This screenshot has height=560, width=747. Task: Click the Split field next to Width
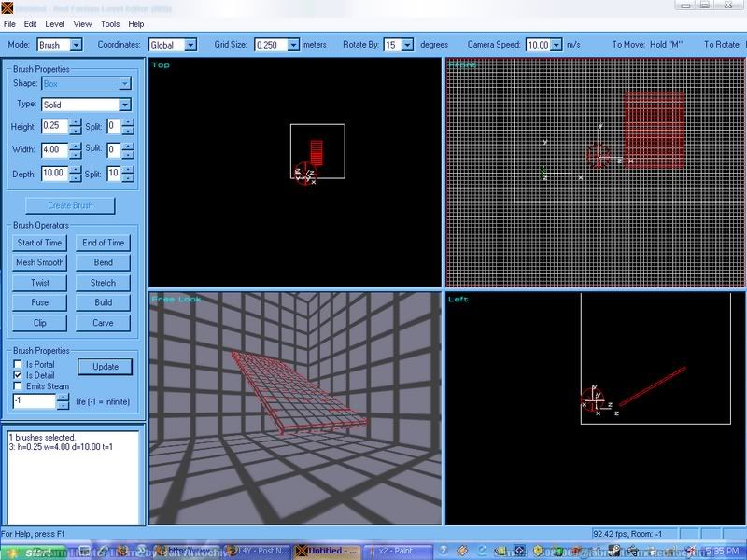(x=114, y=149)
